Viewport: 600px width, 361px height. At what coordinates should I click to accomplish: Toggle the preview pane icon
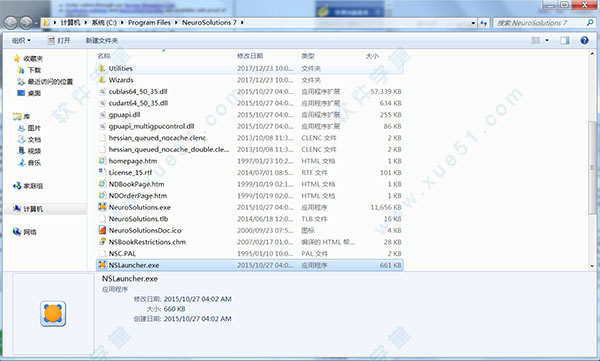tap(564, 40)
